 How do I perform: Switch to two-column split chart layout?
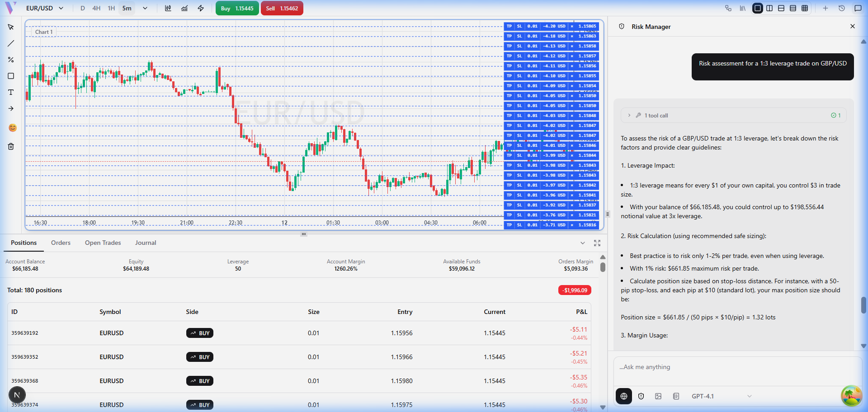(x=769, y=8)
